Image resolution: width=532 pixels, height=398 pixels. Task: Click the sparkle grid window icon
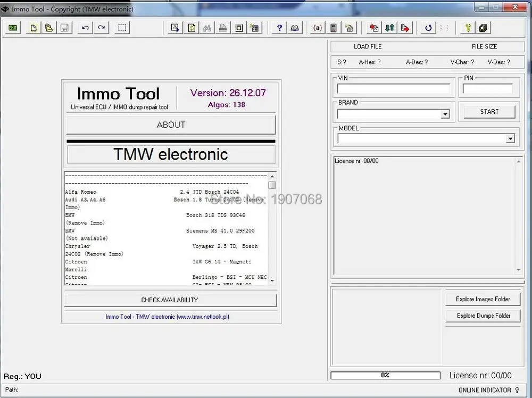tap(254, 28)
